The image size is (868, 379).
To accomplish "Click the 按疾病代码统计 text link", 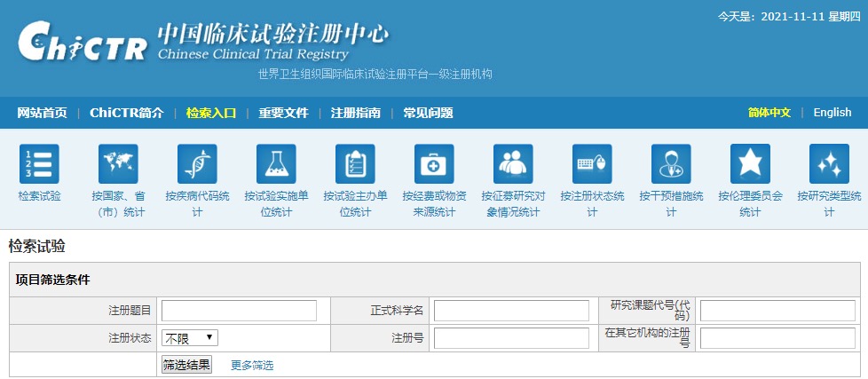I will (x=197, y=203).
